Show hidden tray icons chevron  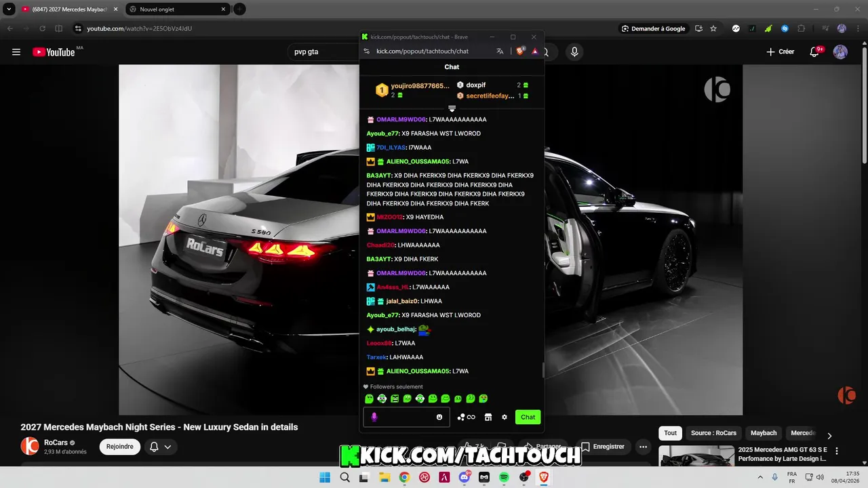[x=760, y=477]
